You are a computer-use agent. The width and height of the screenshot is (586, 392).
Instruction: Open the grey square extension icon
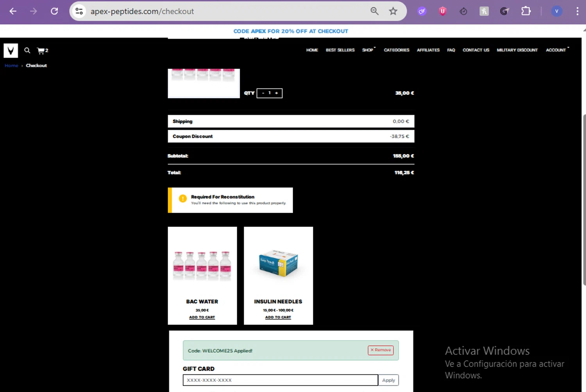484,11
